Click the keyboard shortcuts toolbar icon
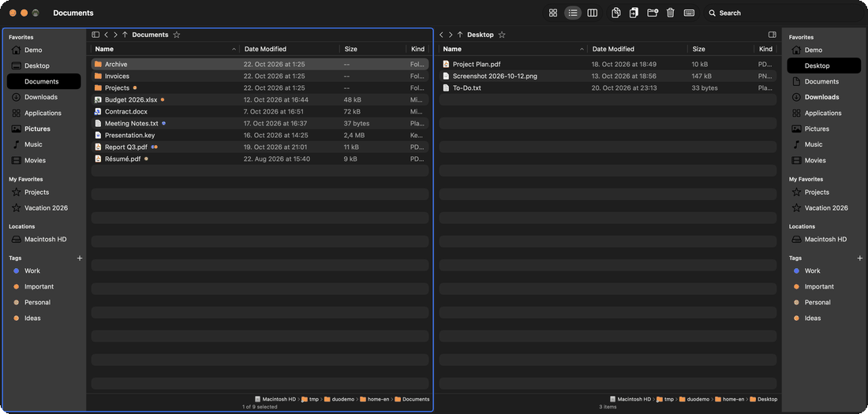 (689, 13)
